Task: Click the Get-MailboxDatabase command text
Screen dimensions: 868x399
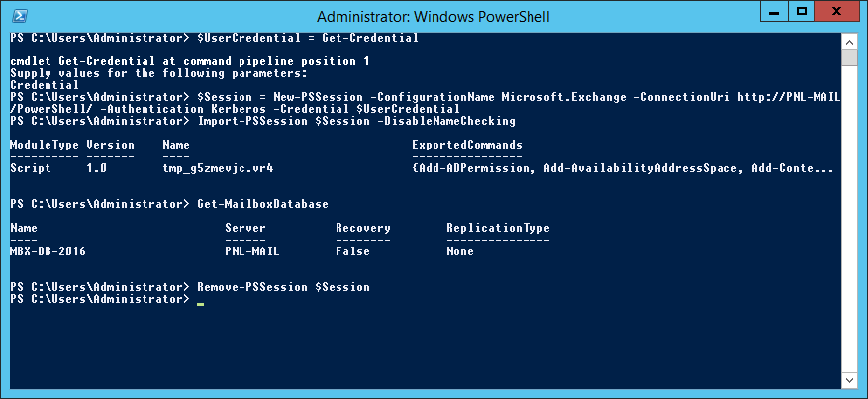Action: coord(263,204)
